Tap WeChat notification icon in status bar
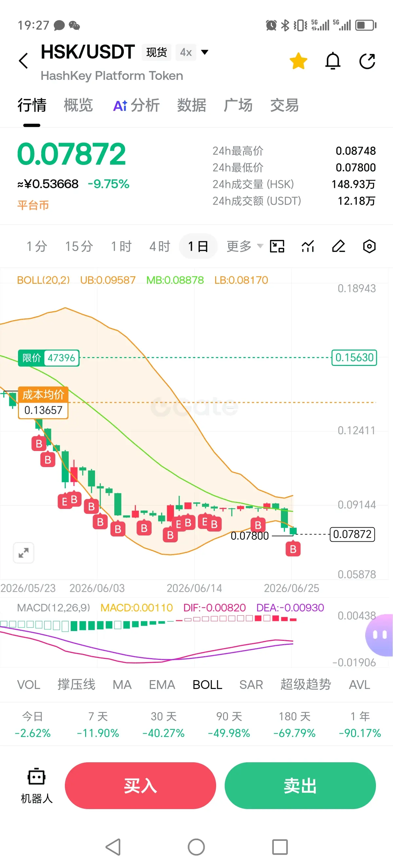Image resolution: width=393 pixels, height=868 pixels. [x=74, y=25]
